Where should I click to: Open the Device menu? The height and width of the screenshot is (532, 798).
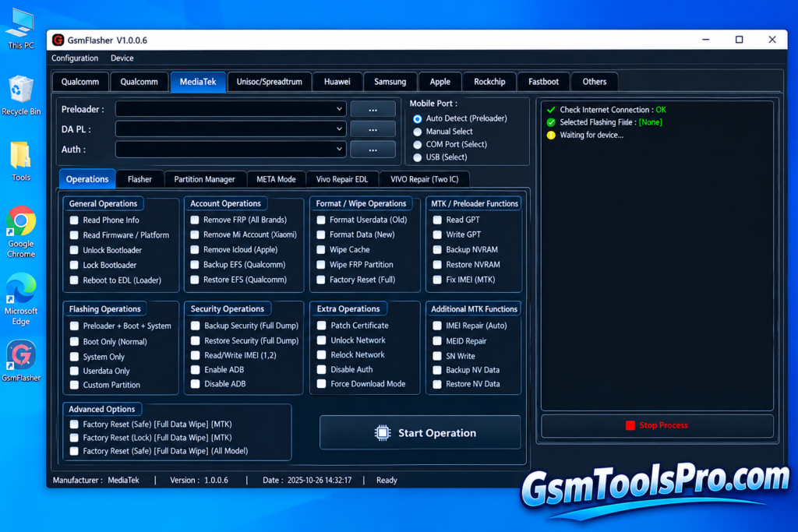point(122,58)
